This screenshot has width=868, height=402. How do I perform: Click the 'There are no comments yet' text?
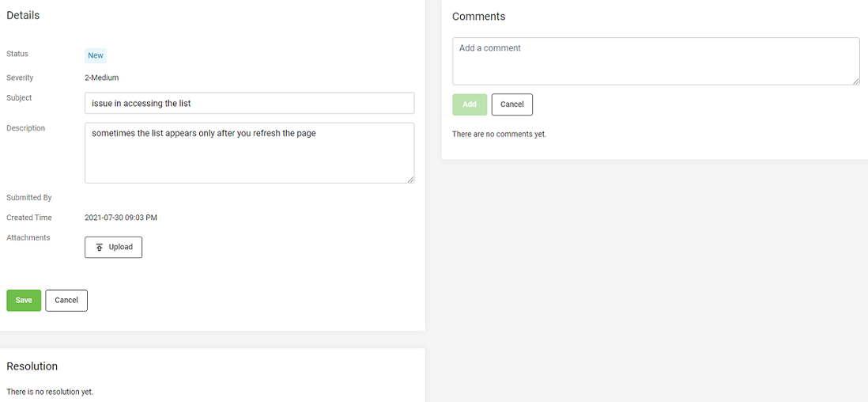(x=500, y=135)
